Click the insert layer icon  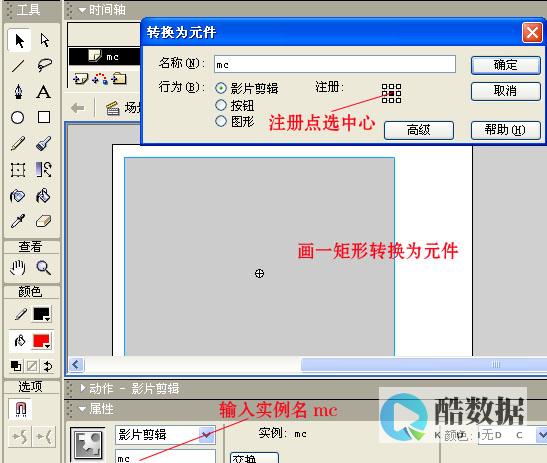pyautogui.click(x=81, y=79)
